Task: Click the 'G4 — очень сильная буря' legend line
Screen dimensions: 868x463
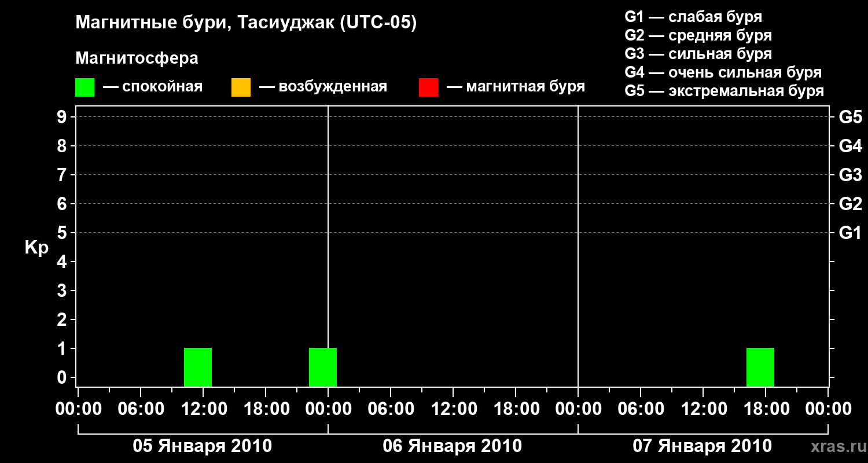Action: click(723, 72)
